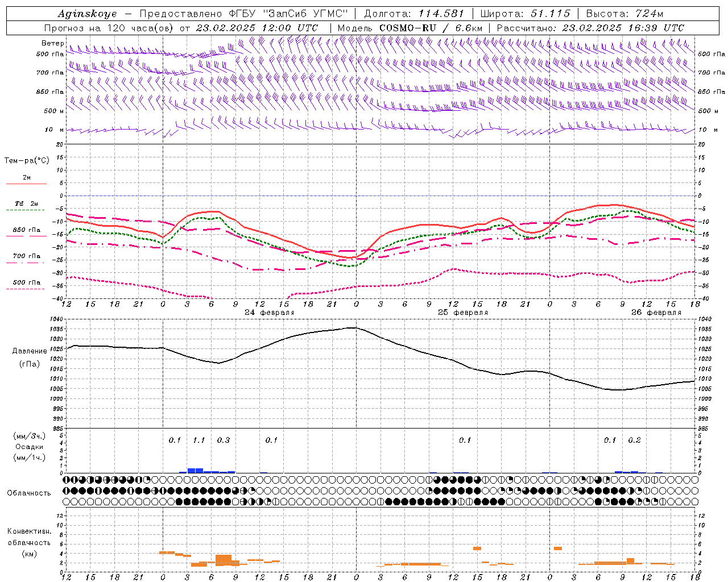The image size is (728, 582).
Task: Click the 500 гПа temperature legend entry
Action: tap(27, 282)
